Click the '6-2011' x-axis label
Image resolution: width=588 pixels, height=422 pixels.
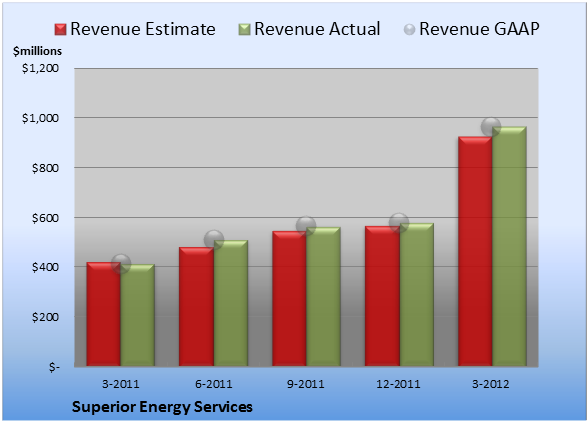click(x=214, y=384)
